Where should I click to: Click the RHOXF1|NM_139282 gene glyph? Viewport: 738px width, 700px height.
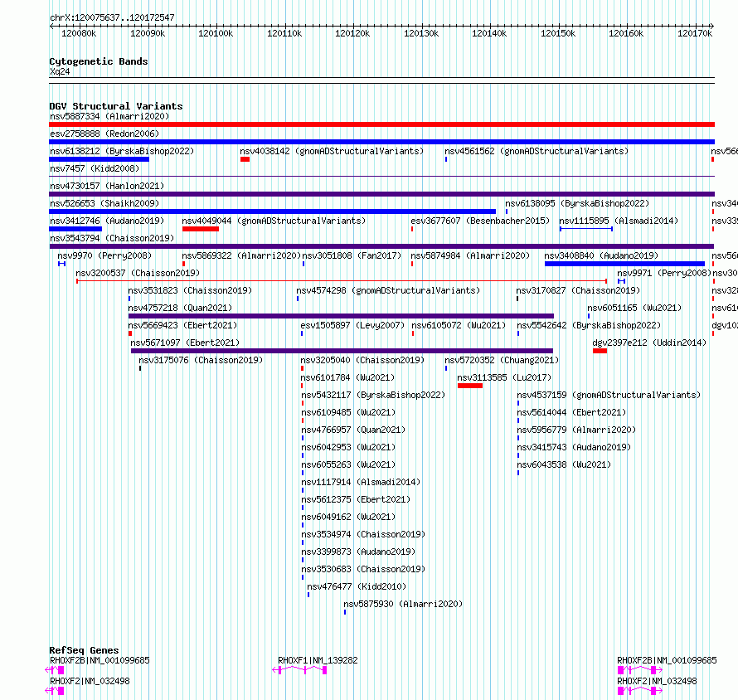pos(299,670)
